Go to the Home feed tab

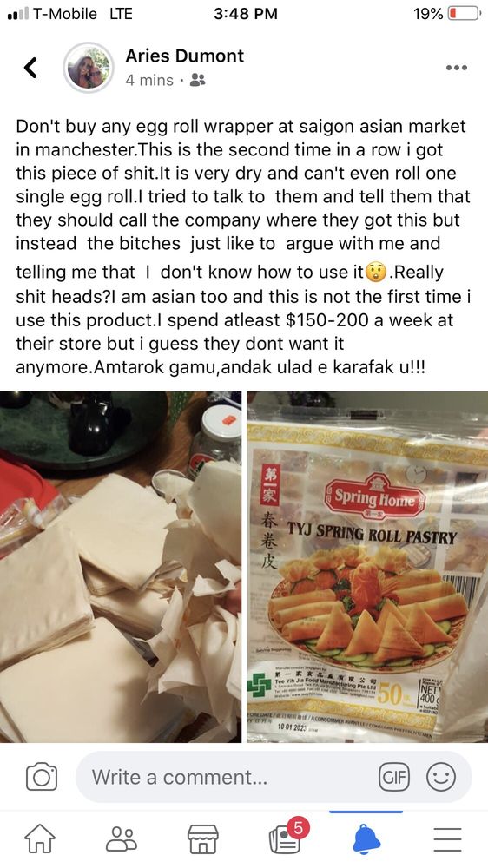41,838
